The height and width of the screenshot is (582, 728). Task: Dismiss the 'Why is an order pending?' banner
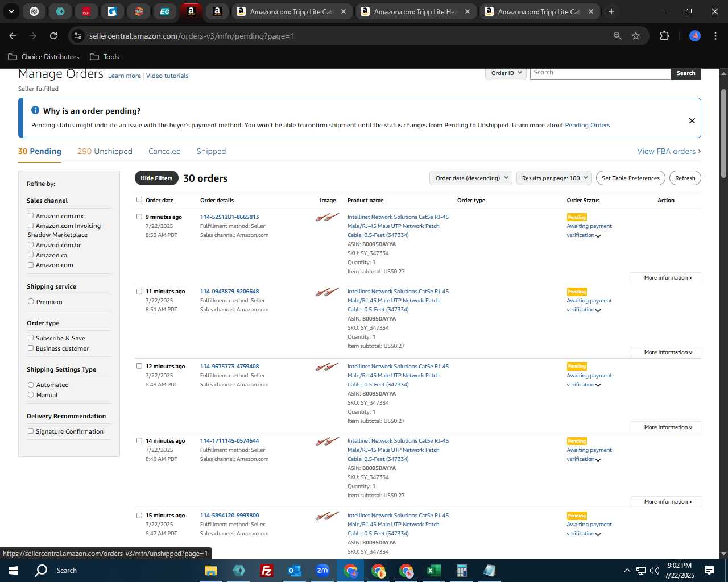[692, 120]
